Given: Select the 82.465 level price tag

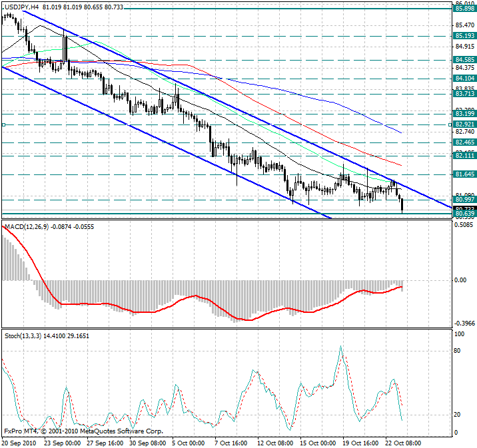Looking at the screenshot, I should (x=465, y=142).
